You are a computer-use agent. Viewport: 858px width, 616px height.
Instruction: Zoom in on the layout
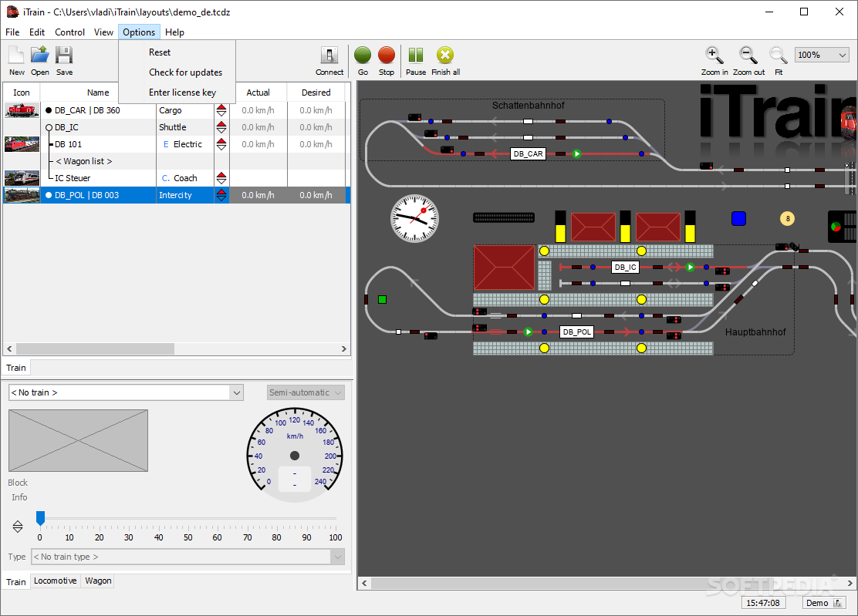(x=714, y=60)
